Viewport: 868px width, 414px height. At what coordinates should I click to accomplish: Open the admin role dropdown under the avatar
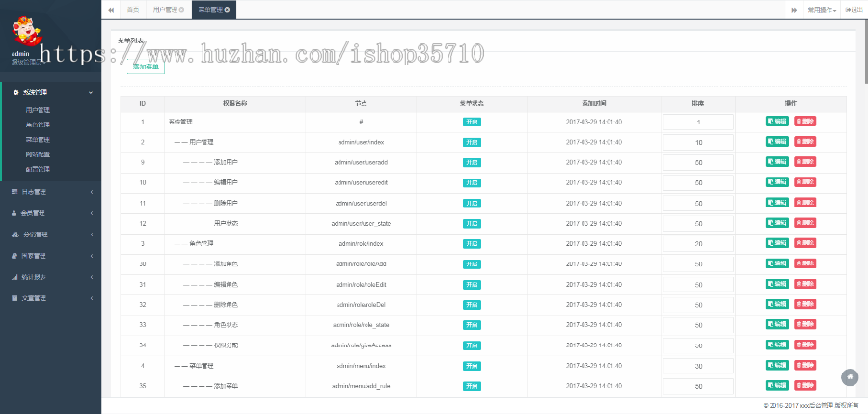point(28,62)
